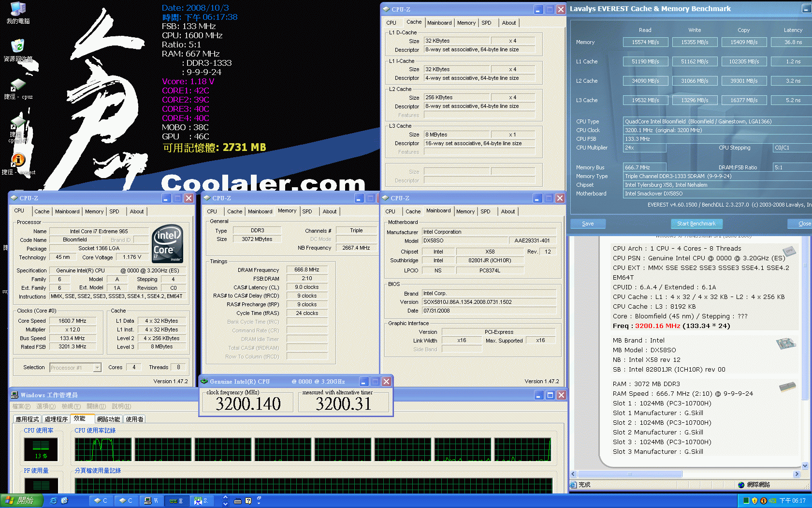Open SPD tab in top CPU-Z window

486,23
